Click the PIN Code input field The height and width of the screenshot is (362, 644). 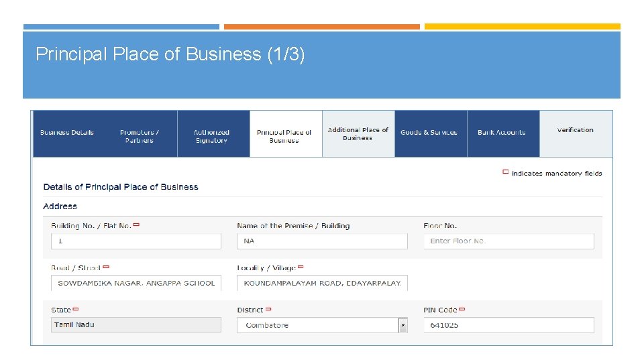(508, 325)
